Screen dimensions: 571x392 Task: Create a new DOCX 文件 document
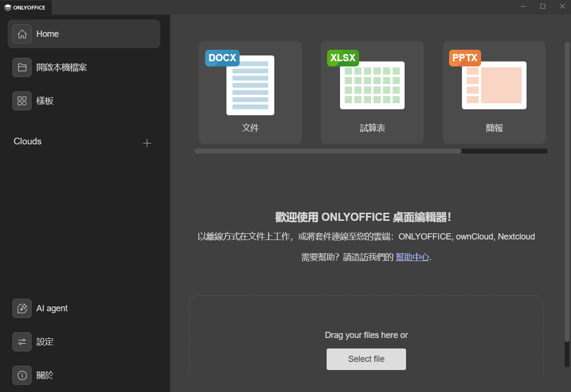tap(250, 92)
